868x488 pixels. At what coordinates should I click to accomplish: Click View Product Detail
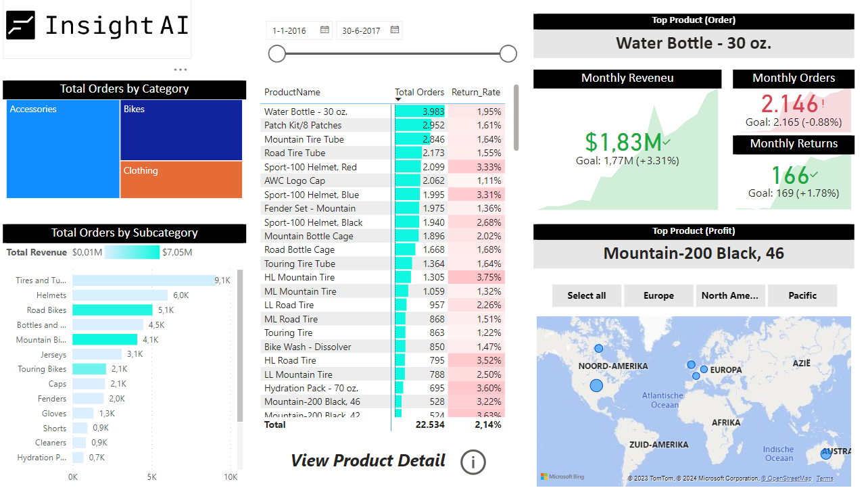[368, 460]
